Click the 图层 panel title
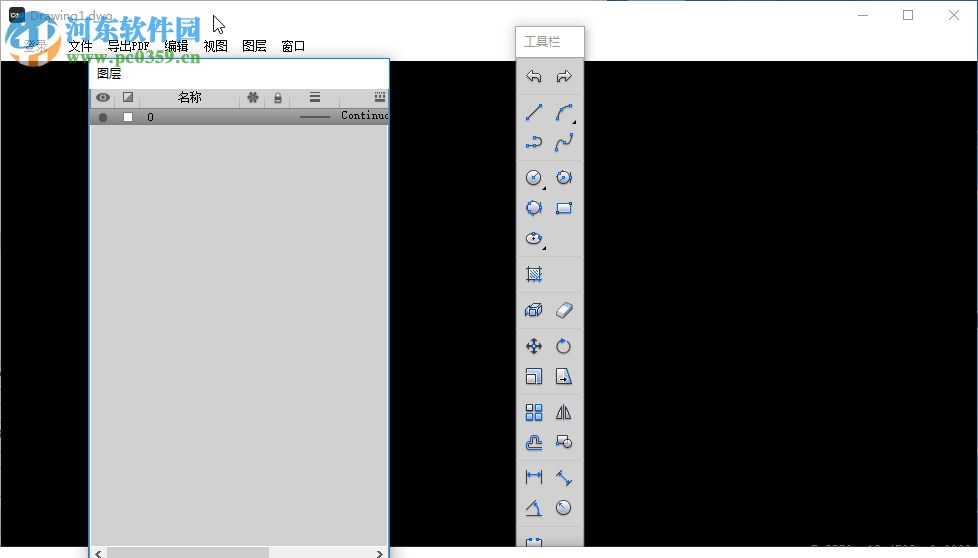This screenshot has height=558, width=978. pos(109,74)
